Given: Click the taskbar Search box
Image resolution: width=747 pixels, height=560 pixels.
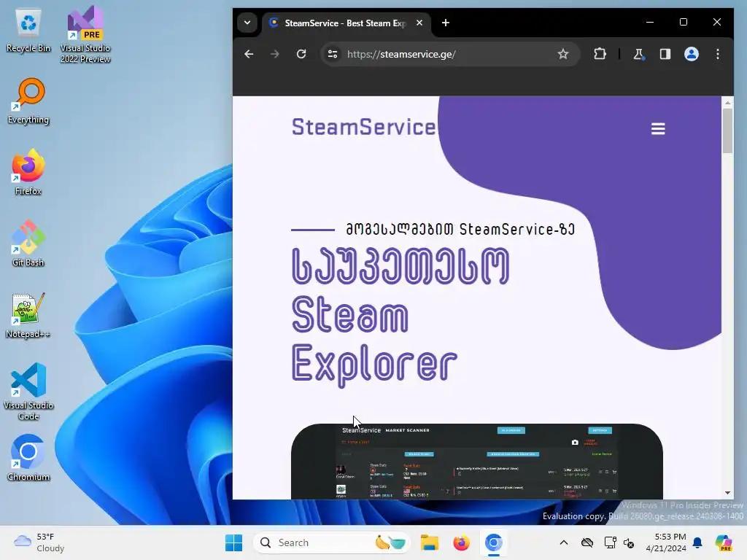Looking at the screenshot, I should tap(332, 542).
